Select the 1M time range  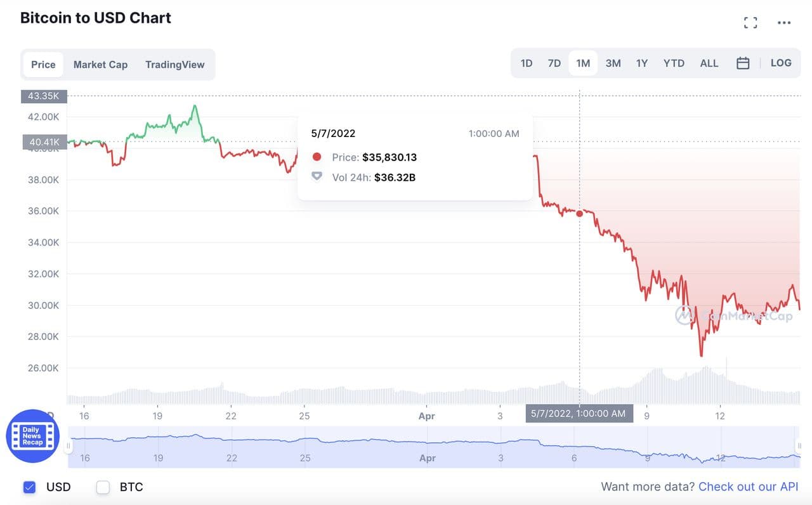[583, 63]
